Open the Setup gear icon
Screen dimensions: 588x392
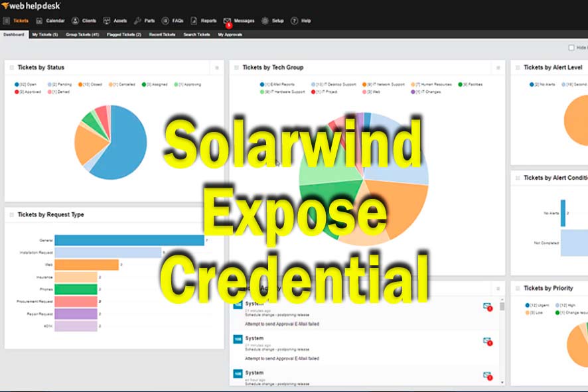click(x=264, y=21)
